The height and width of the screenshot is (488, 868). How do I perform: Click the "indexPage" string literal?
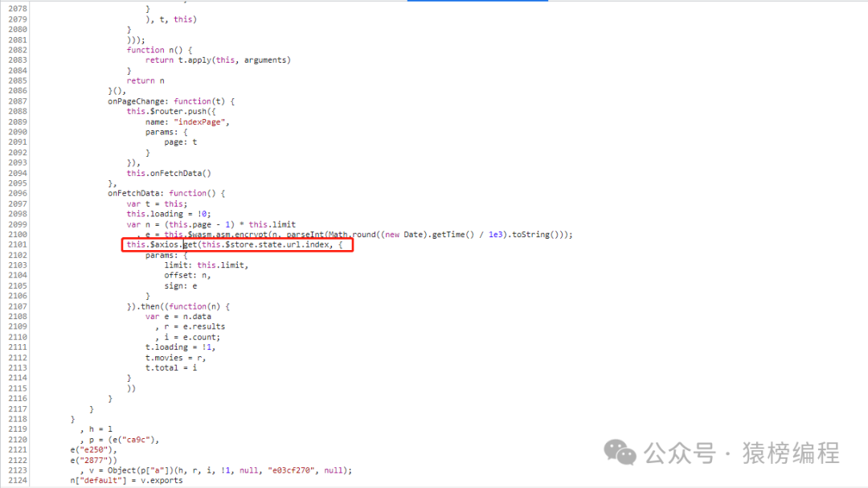[199, 122]
